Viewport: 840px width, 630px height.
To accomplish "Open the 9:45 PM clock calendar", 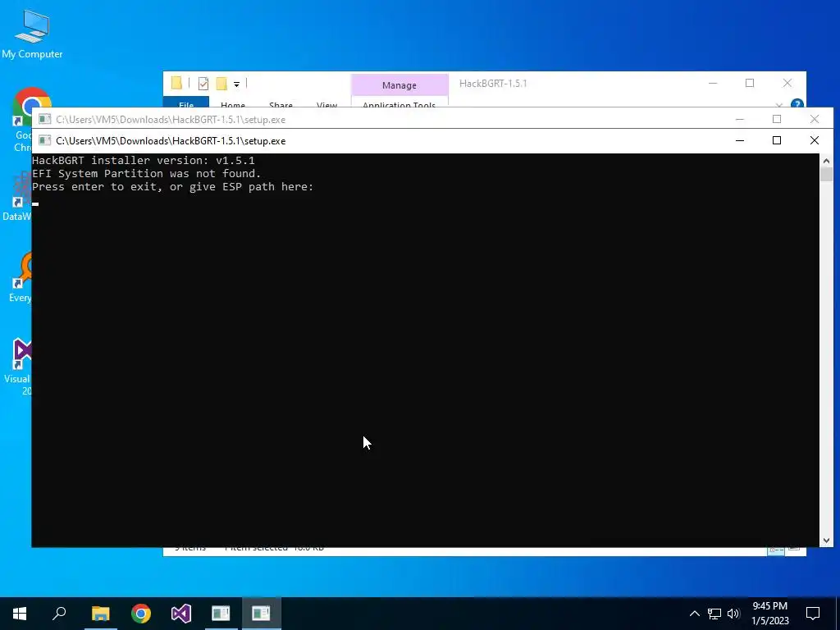I will (x=769, y=614).
